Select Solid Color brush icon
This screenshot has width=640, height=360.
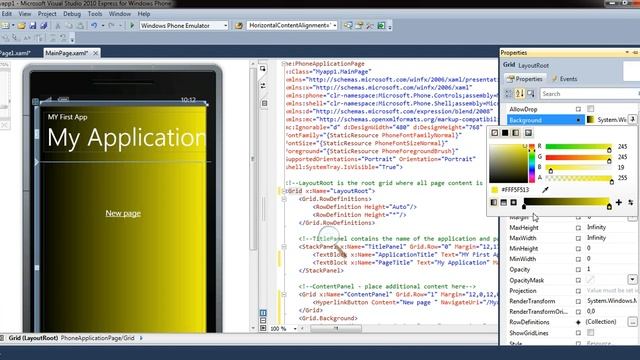505,133
